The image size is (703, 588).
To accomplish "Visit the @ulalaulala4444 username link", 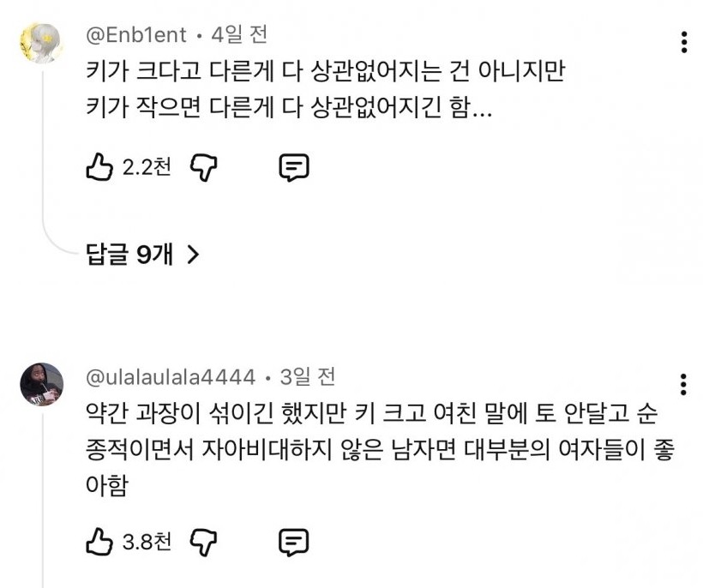I will (x=171, y=376).
